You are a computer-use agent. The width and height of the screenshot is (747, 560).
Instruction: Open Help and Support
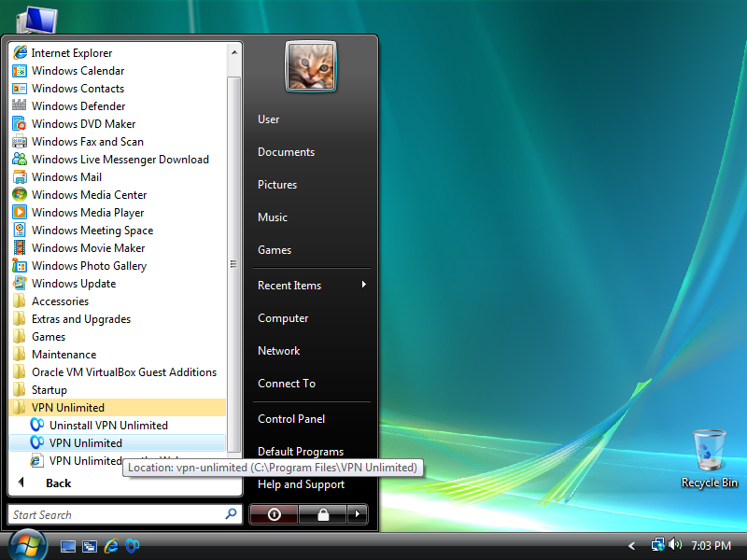pyautogui.click(x=301, y=484)
